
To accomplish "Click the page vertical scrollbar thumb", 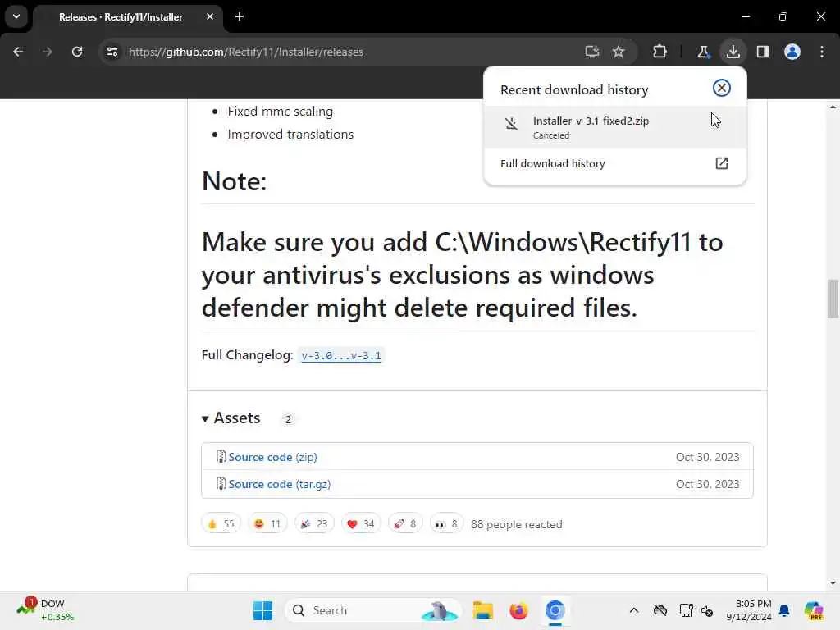I will tap(833, 299).
